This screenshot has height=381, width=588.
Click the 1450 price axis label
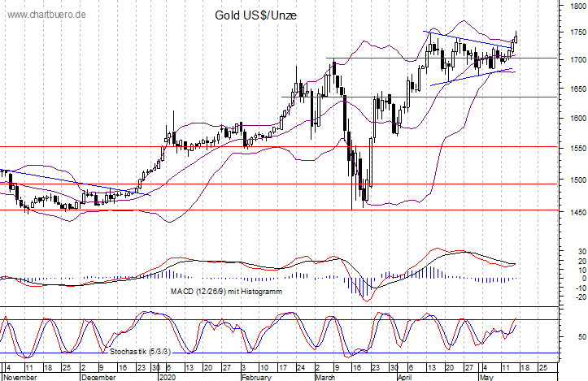[x=578, y=212]
